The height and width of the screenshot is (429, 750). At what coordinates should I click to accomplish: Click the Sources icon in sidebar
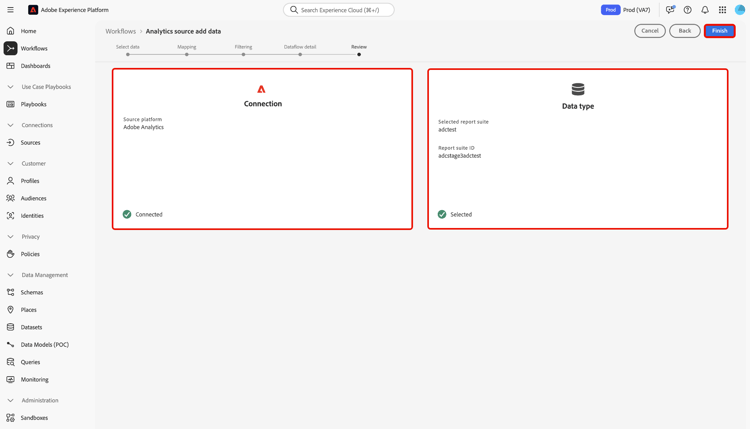(x=11, y=143)
